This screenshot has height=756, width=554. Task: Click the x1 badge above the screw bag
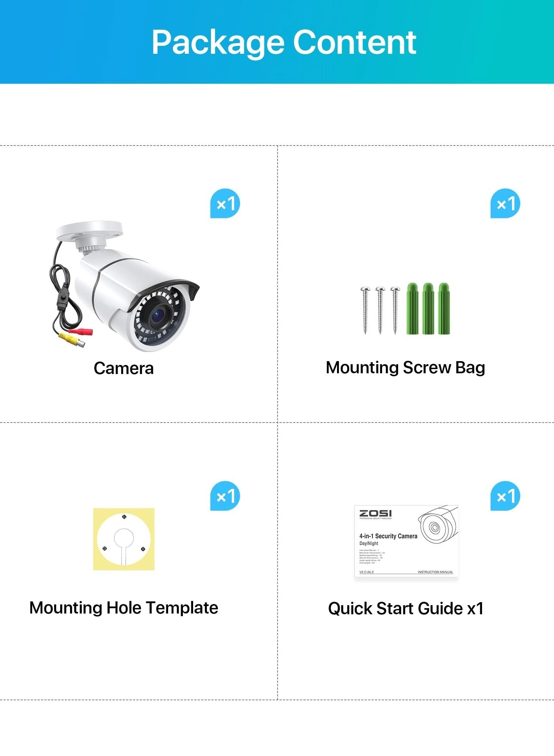(505, 203)
